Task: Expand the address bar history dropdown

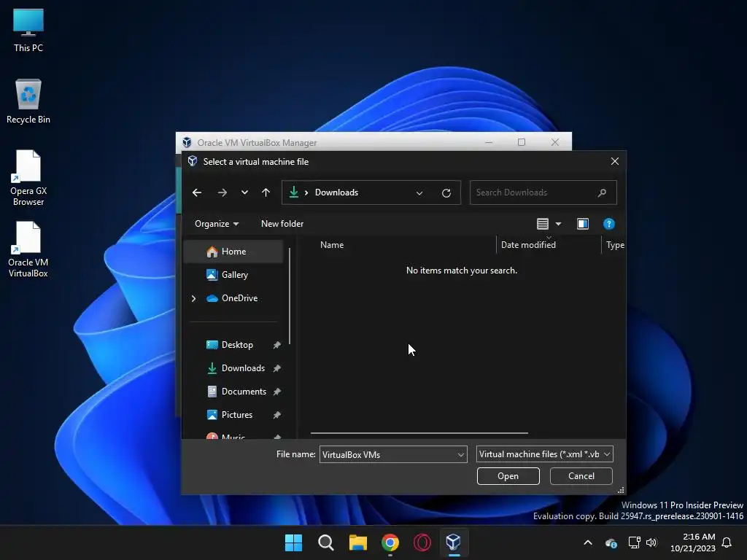Action: 419,192
